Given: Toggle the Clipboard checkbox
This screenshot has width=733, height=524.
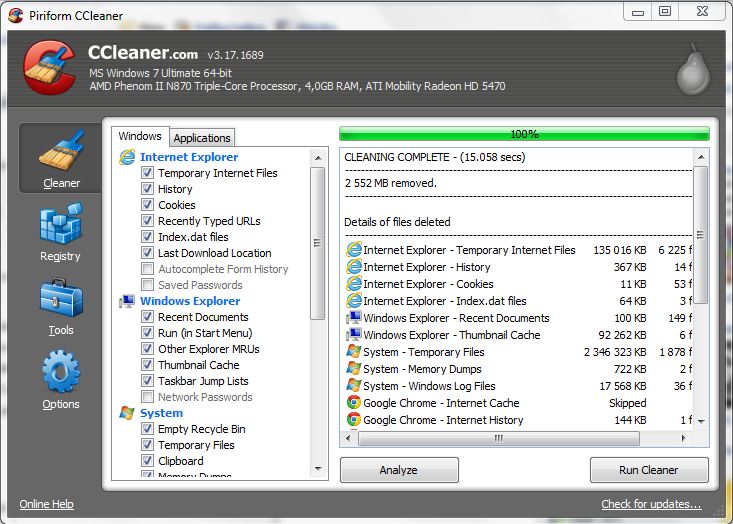Looking at the screenshot, I should click(x=147, y=460).
